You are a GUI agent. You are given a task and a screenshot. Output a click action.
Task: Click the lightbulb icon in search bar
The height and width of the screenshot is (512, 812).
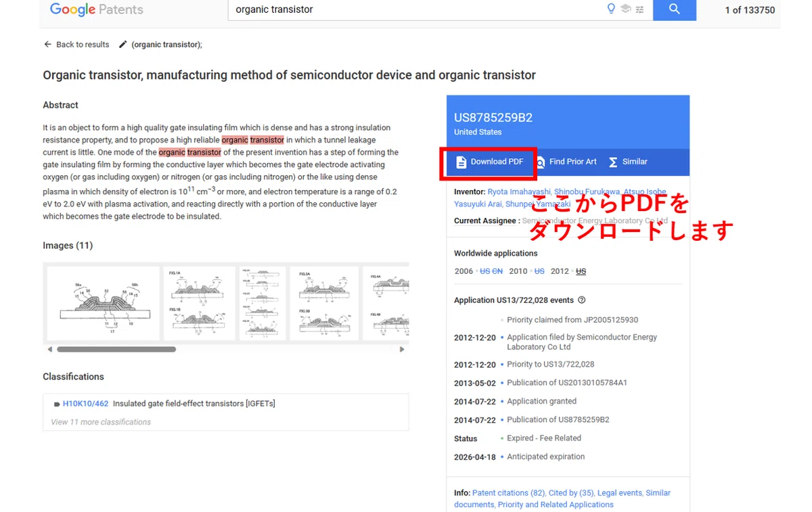point(612,9)
